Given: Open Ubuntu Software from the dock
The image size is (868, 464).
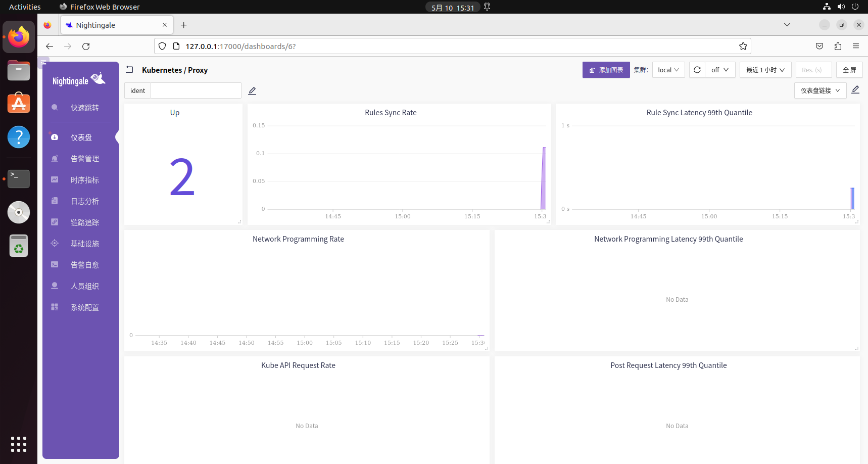Looking at the screenshot, I should (19, 104).
